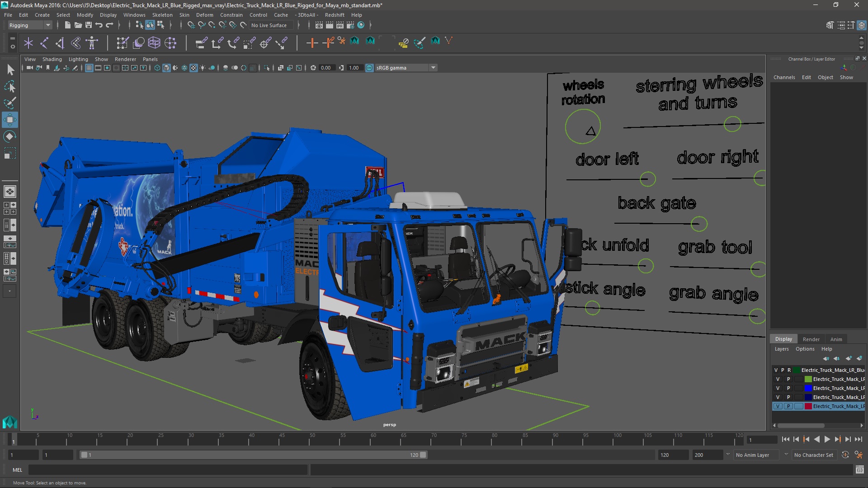This screenshot has height=488, width=868.
Task: Click the No Live Surface field
Action: (271, 25)
